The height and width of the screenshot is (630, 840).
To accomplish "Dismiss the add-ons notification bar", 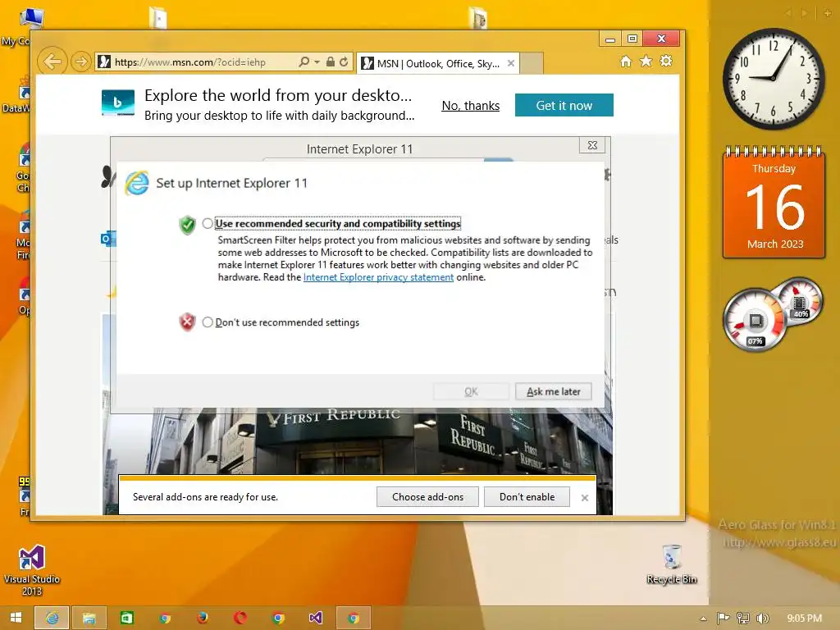I will click(584, 498).
